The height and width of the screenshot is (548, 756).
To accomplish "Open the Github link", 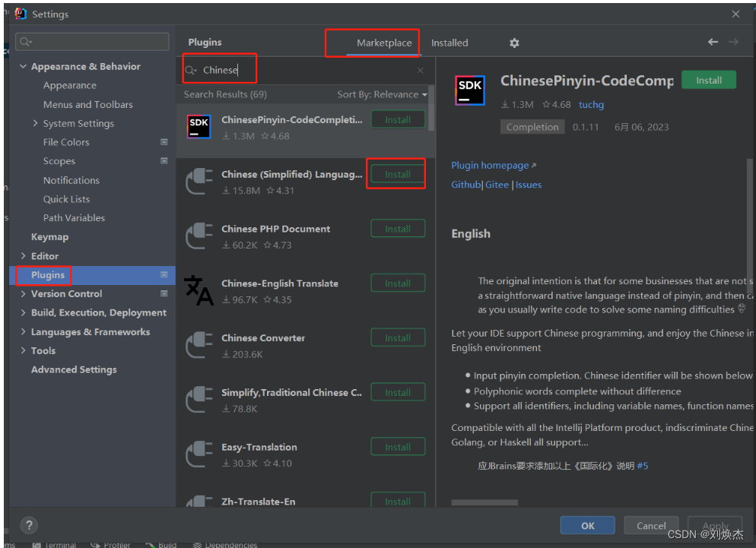I will coord(465,185).
